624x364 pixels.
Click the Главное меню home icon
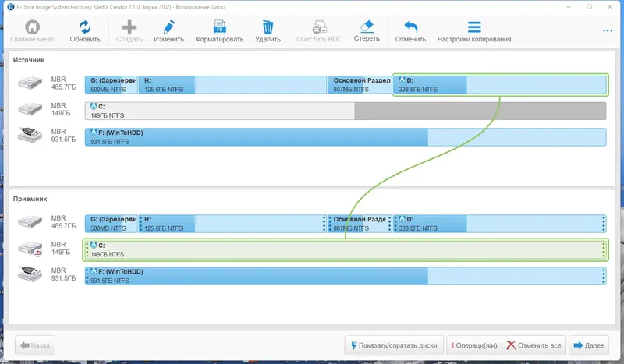(32, 27)
